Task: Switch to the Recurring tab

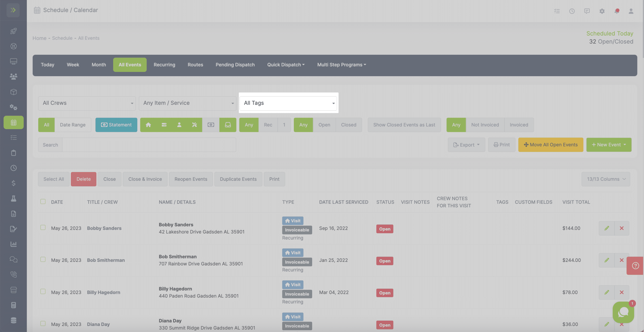Action: pos(165,65)
